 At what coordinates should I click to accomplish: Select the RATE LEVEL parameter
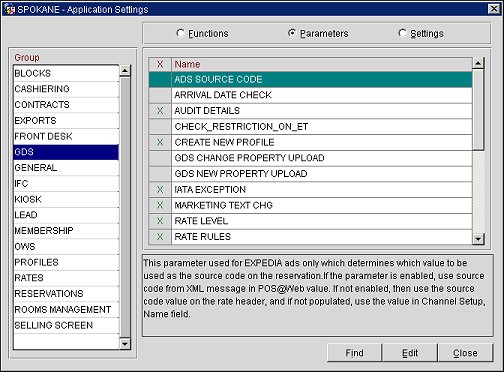click(x=322, y=221)
